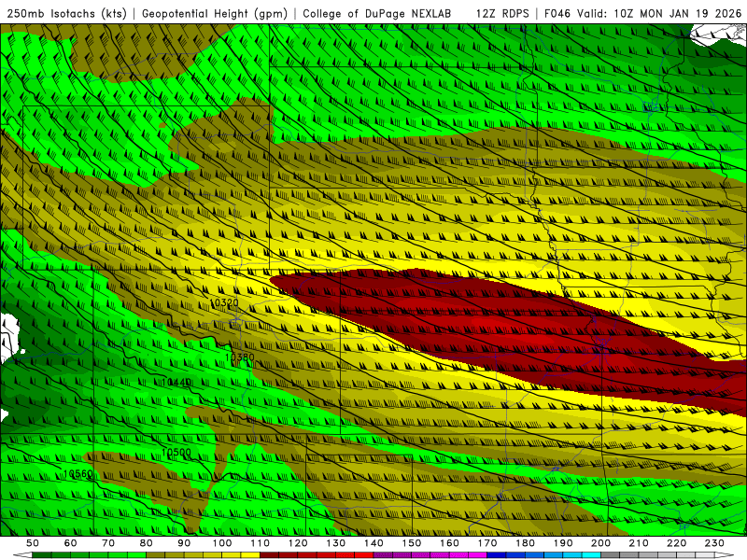Screen dimensions: 747x560
Task: Click the 'F046' forecast hour label
Action: [557, 13]
